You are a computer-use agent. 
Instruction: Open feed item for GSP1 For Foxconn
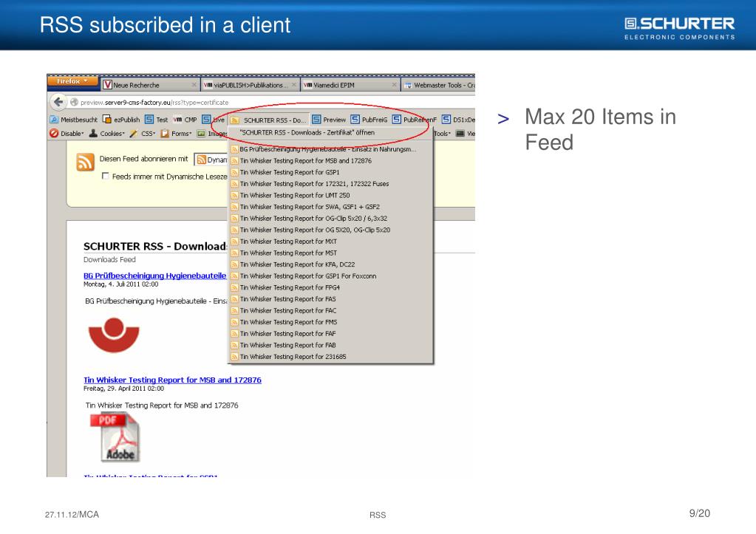tap(331, 276)
